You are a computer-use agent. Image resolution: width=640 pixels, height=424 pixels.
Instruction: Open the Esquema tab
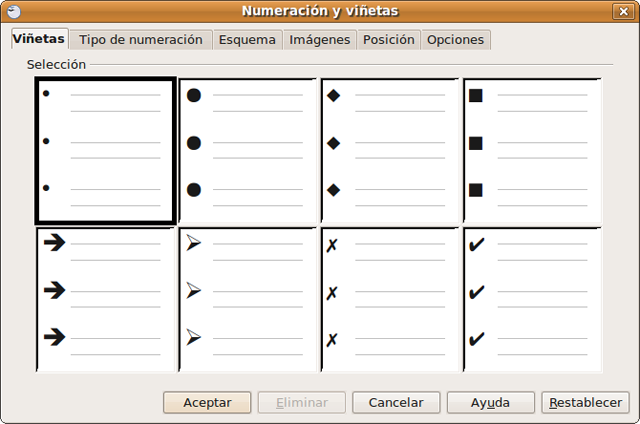[247, 40]
